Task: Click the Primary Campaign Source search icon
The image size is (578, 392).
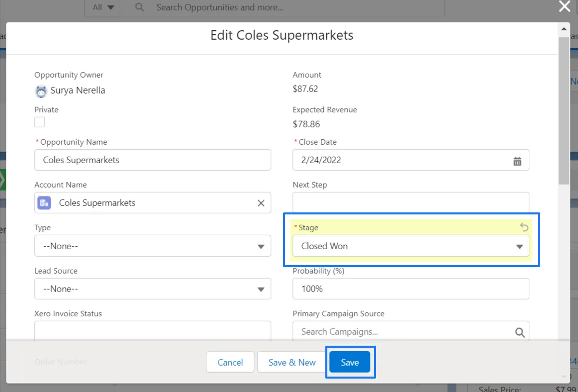Action: point(520,332)
